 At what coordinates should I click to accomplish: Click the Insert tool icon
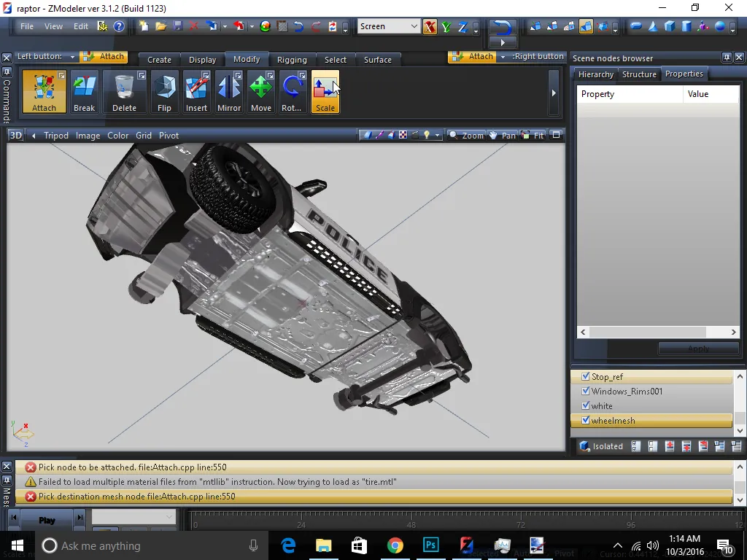(x=196, y=93)
